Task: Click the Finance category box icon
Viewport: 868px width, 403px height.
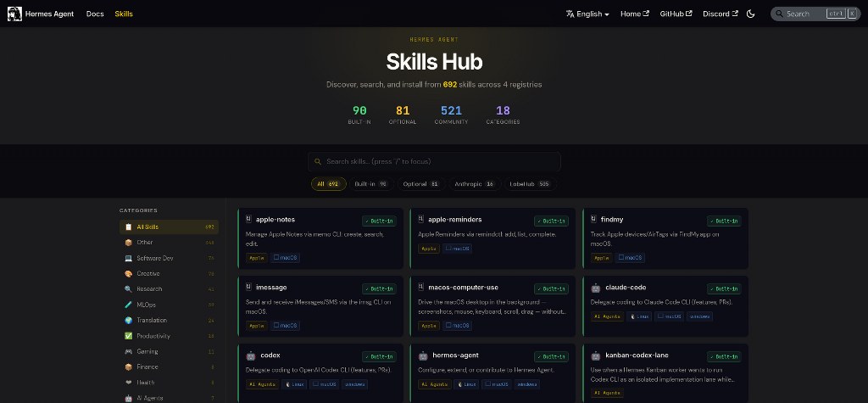Action: tap(129, 367)
